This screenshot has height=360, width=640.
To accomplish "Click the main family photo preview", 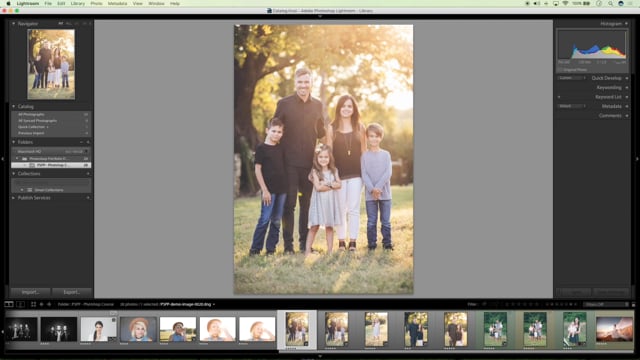I will click(323, 159).
